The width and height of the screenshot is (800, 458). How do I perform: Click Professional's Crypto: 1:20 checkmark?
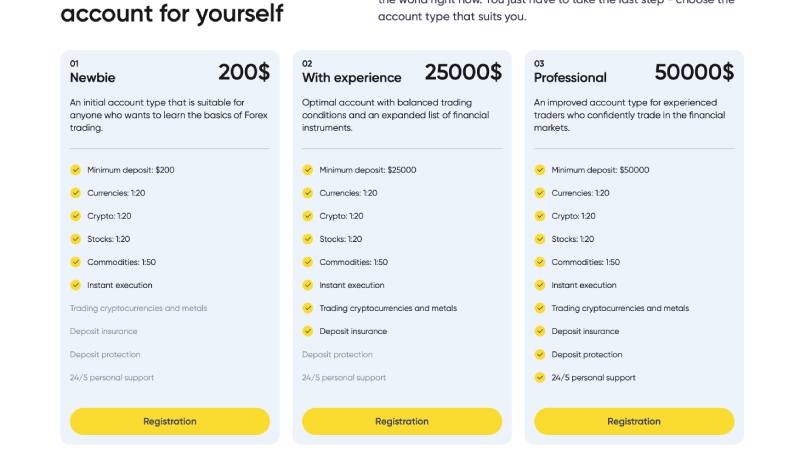(x=540, y=216)
